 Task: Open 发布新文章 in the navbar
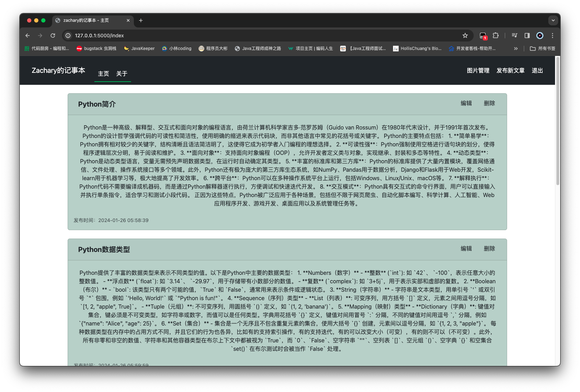[511, 70]
